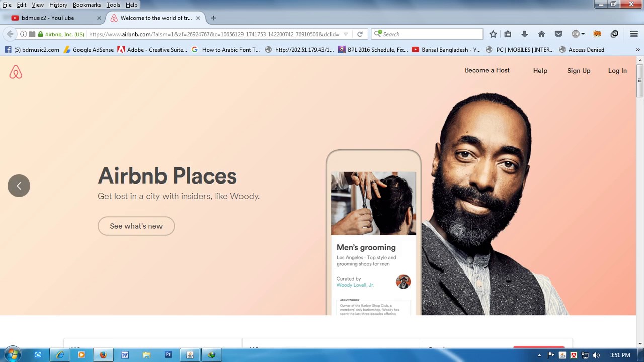
Task: Open the BPL 2016 Schedule bookmark
Action: pos(373,50)
